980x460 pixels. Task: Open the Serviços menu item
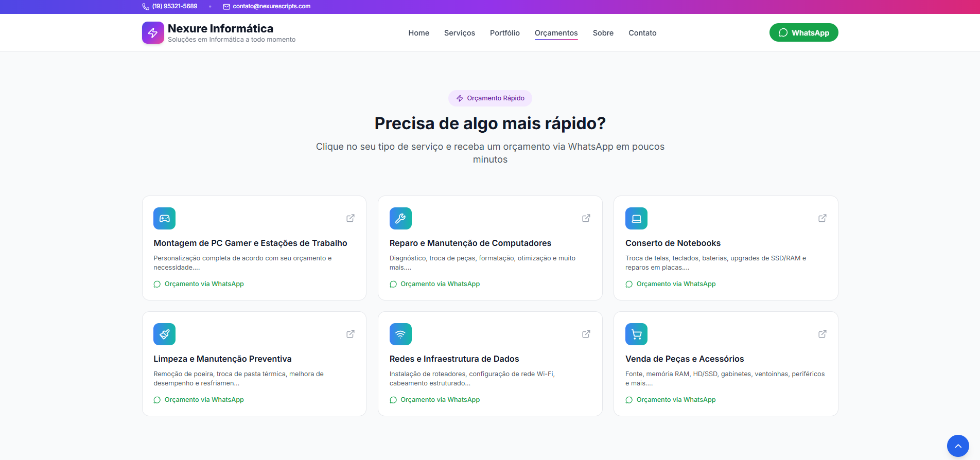(460, 33)
